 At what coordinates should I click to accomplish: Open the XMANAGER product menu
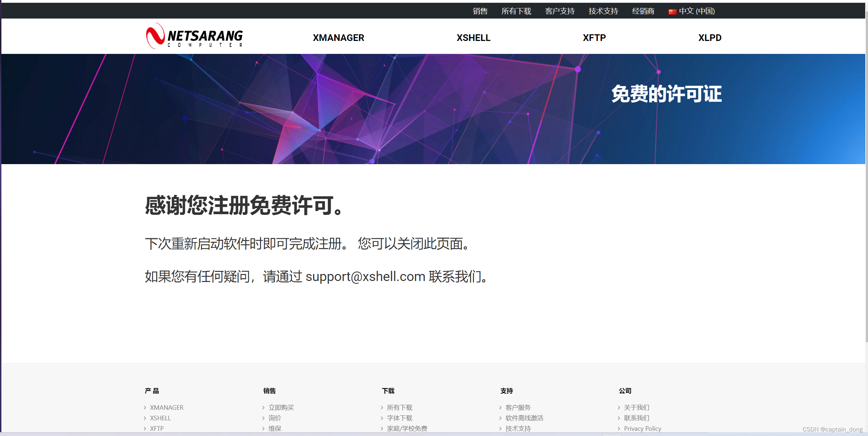[x=338, y=37]
